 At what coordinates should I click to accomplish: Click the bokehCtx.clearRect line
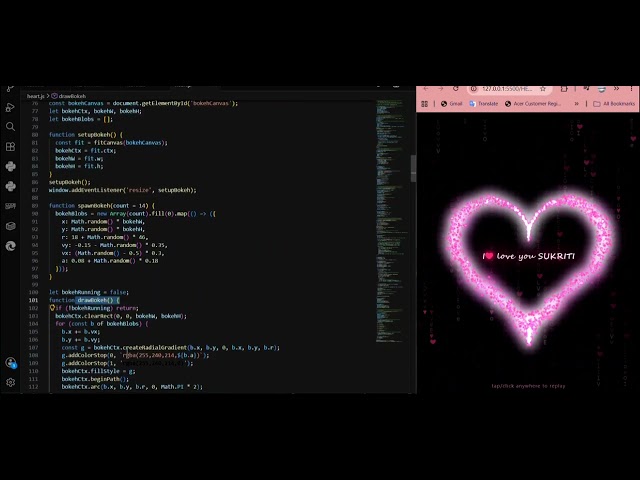(121, 316)
